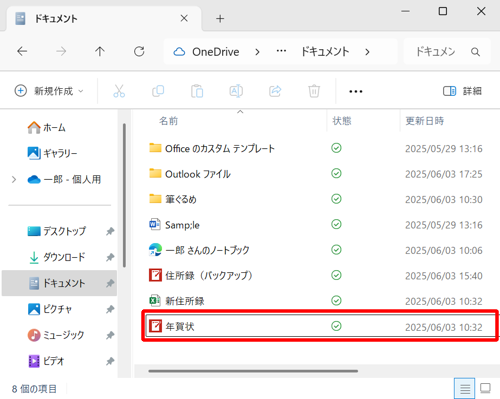Open ホーム in the navigation pane

pos(46,127)
